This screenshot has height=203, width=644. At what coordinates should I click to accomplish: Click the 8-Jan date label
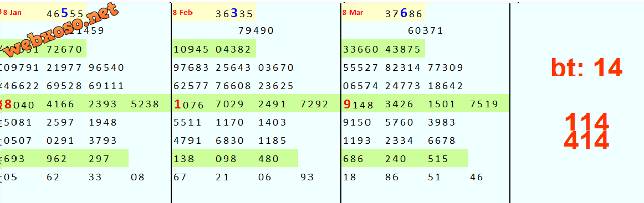(12, 13)
